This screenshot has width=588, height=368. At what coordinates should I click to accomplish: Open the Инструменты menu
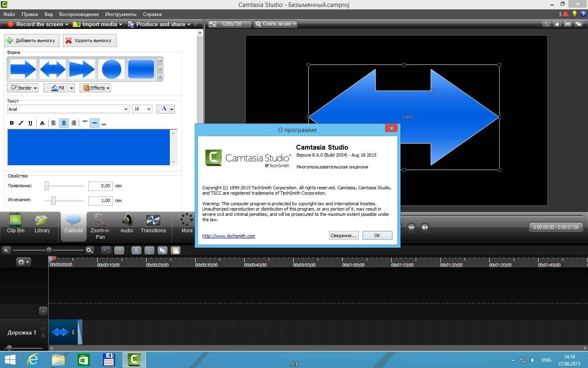coord(121,14)
